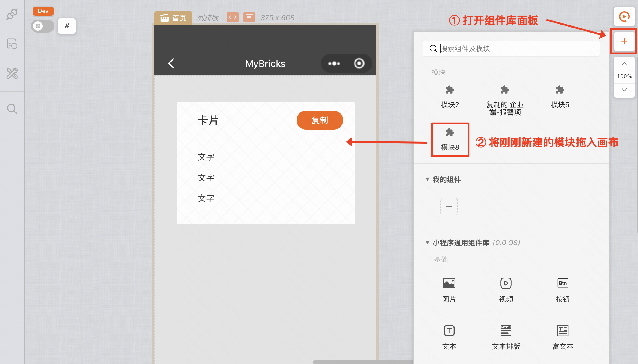Select the 文本 text component
The image size is (638, 364).
(449, 337)
